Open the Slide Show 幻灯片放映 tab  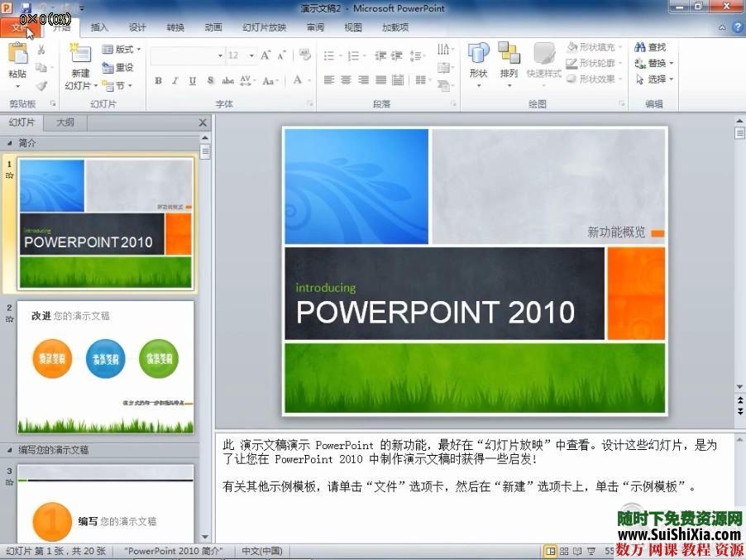264,27
